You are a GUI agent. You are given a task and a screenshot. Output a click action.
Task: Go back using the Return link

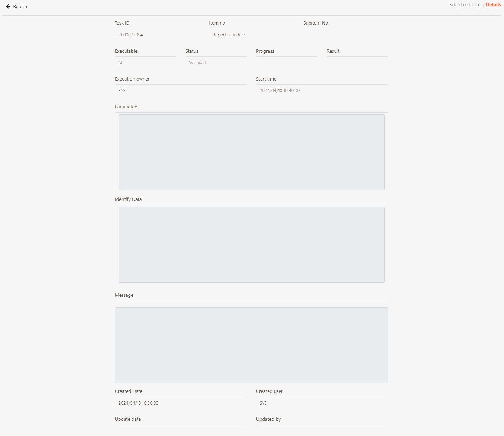[20, 7]
